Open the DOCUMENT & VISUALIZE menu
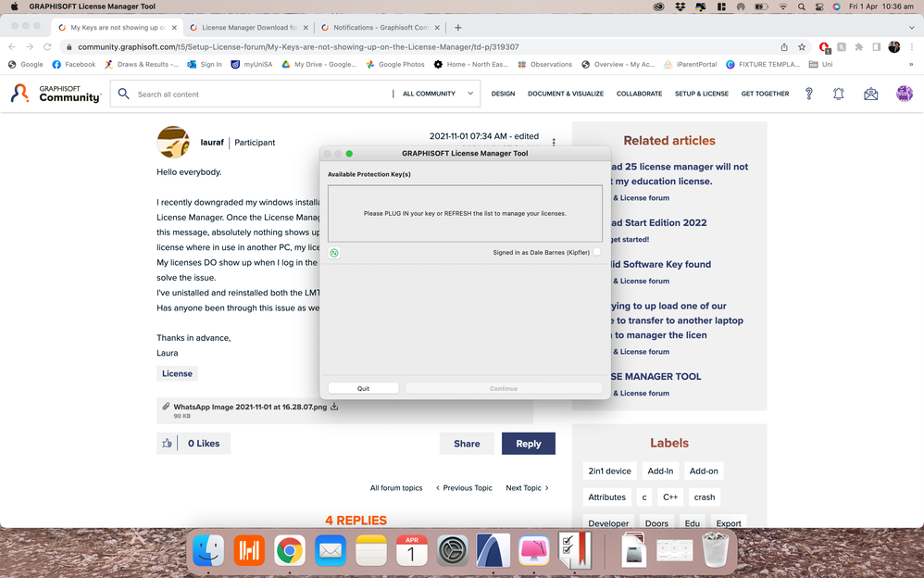Screen dimensions: 924x578 click(566, 94)
